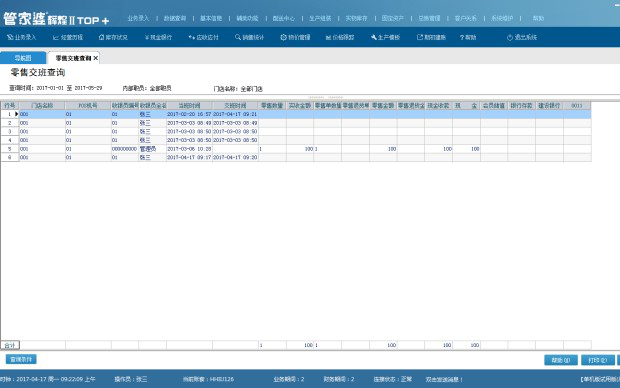Click the 帮助 button at bottom right
The width and height of the screenshot is (620, 388).
click(x=561, y=360)
